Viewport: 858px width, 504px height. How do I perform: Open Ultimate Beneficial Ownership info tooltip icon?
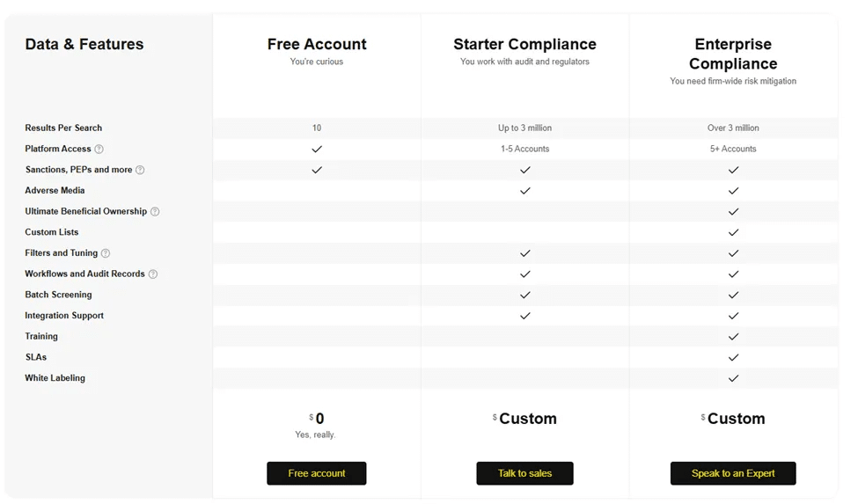[x=155, y=212]
